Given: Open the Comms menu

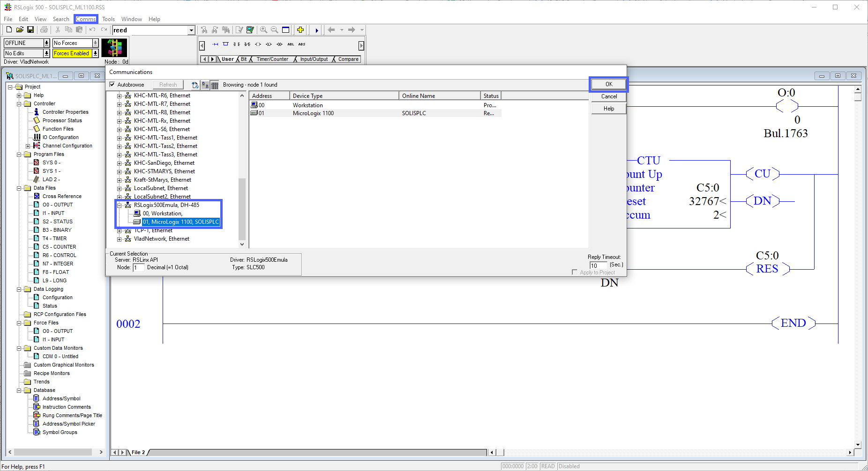Looking at the screenshot, I should 86,19.
